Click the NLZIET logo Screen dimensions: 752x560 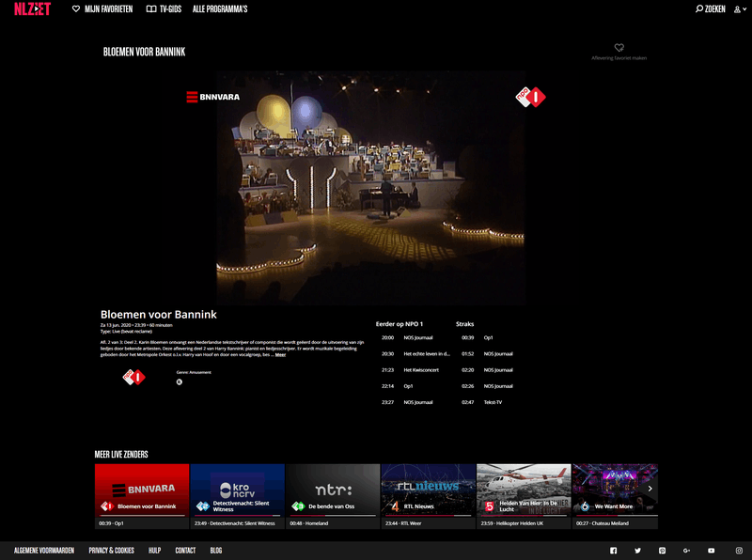point(32,8)
